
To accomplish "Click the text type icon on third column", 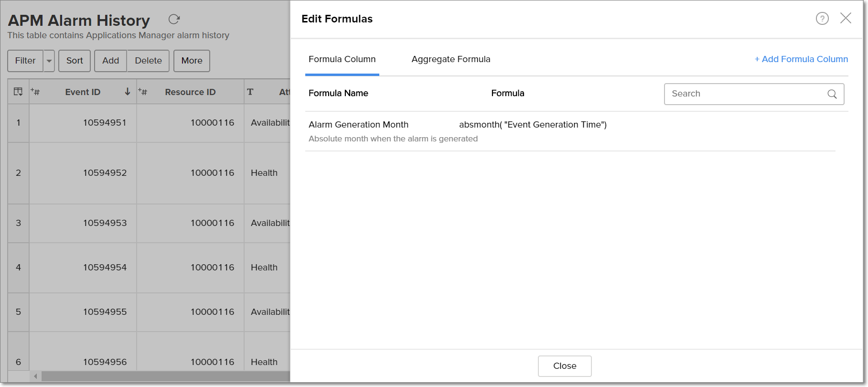I will tap(250, 92).
